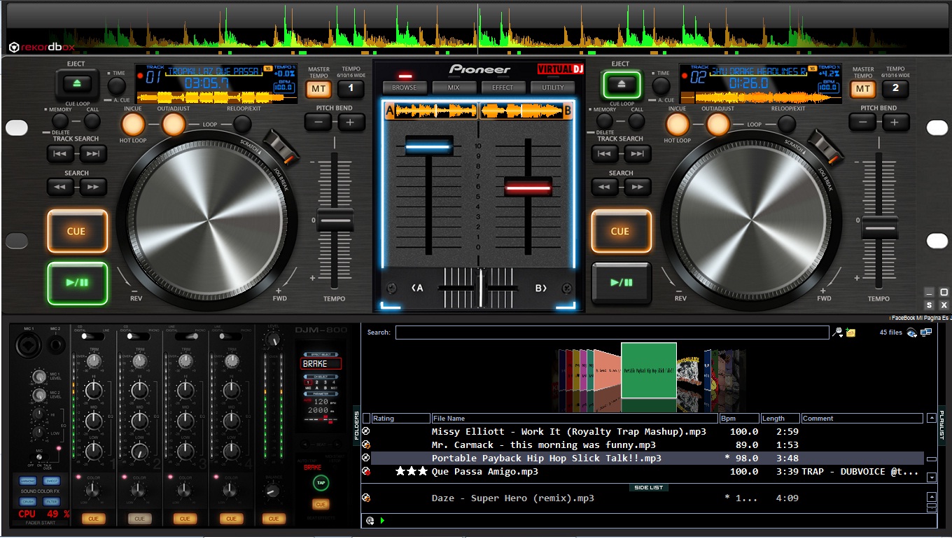The width and height of the screenshot is (952, 560).
Task: Sort list by Rating column
Action: [x=400, y=419]
